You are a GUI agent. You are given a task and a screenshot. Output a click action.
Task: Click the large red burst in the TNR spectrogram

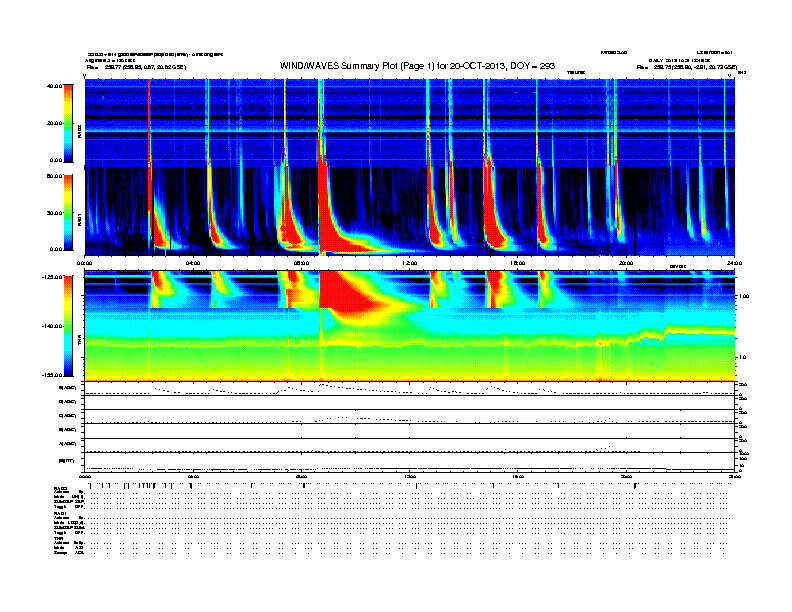click(x=349, y=293)
